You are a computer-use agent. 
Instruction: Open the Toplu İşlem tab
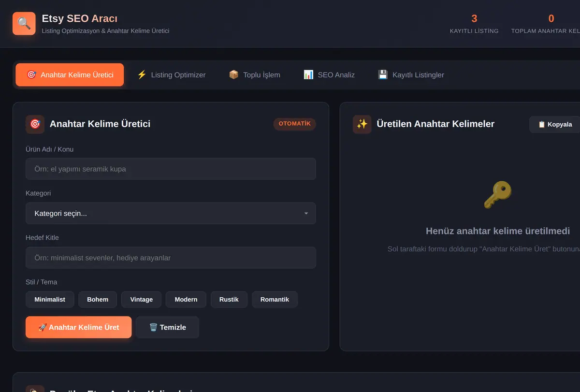[254, 75]
